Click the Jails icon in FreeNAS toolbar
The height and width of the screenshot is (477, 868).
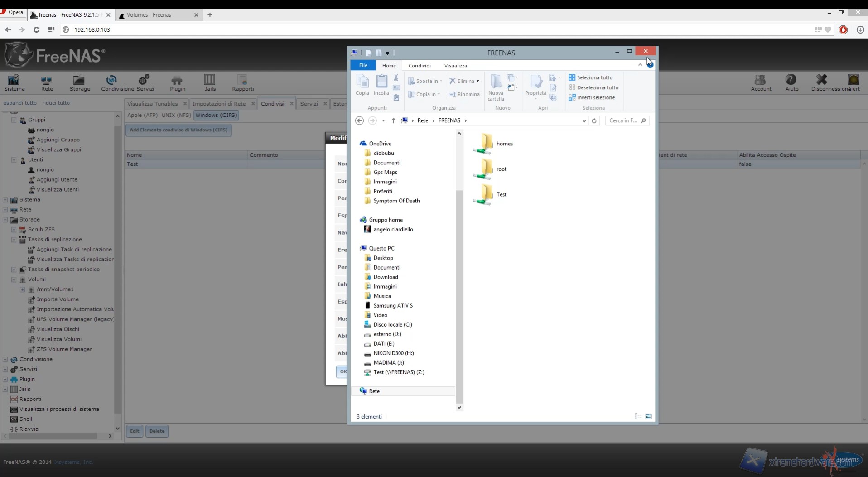pyautogui.click(x=210, y=82)
